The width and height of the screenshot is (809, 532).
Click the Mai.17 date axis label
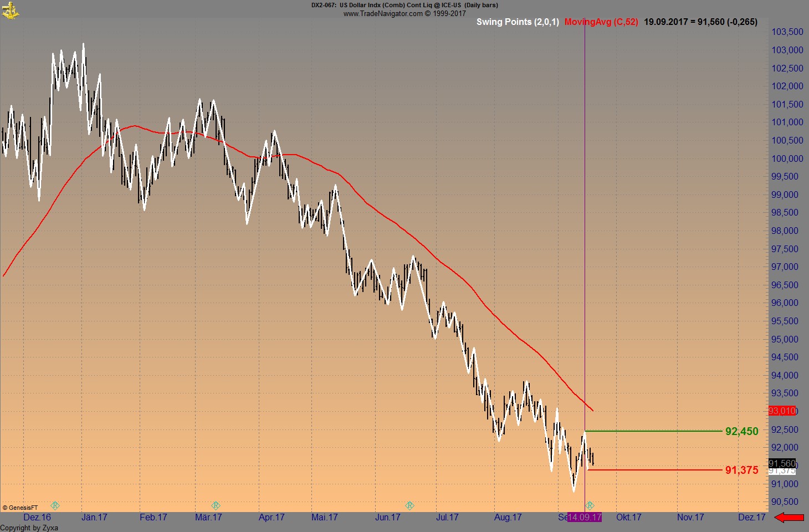(x=325, y=517)
